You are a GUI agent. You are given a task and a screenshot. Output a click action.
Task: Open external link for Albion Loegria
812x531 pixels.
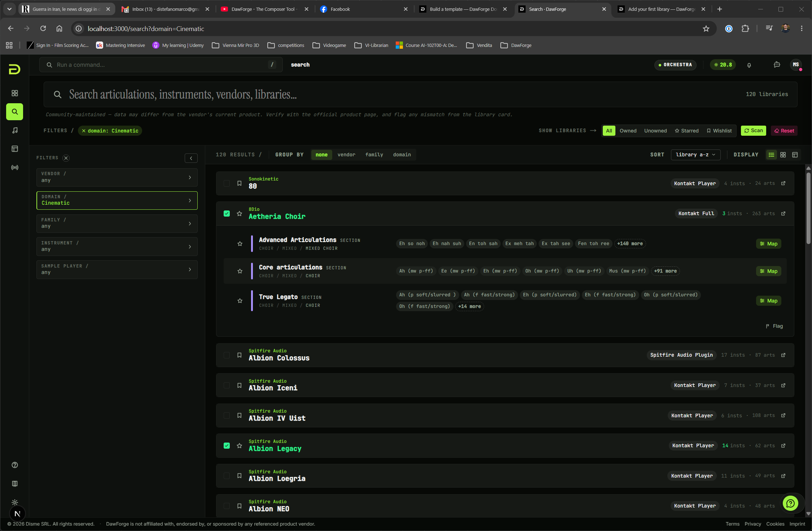click(x=783, y=476)
